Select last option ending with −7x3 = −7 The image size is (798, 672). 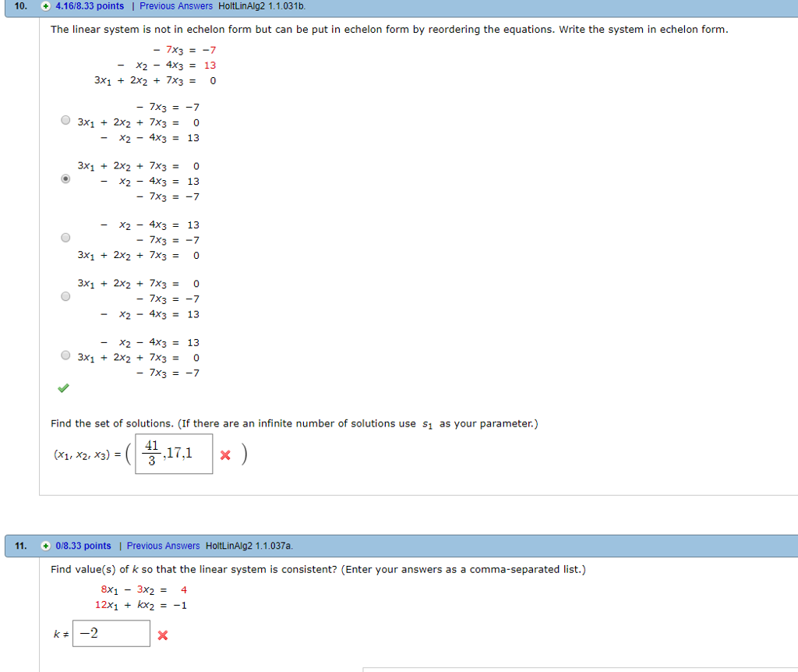click(x=65, y=355)
